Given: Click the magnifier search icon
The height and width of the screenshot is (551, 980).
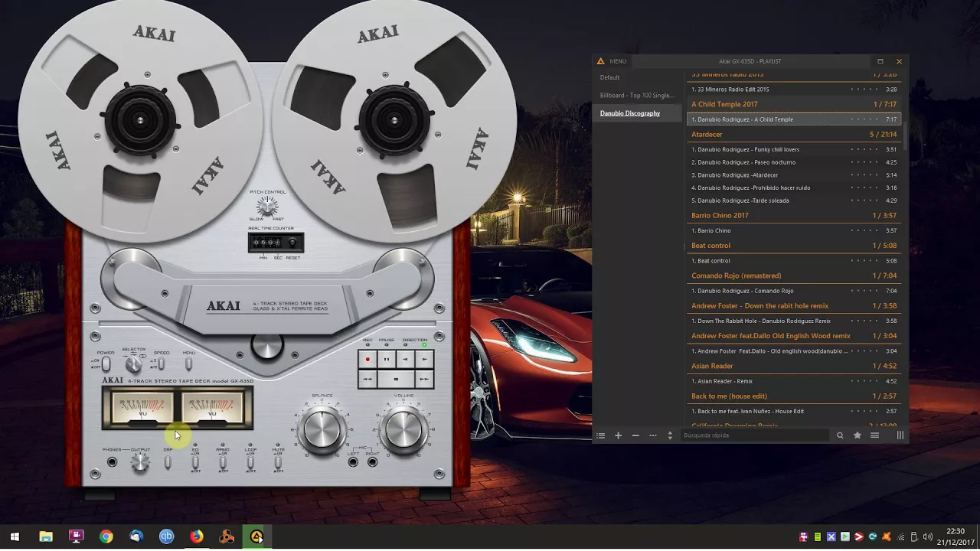Looking at the screenshot, I should point(840,435).
